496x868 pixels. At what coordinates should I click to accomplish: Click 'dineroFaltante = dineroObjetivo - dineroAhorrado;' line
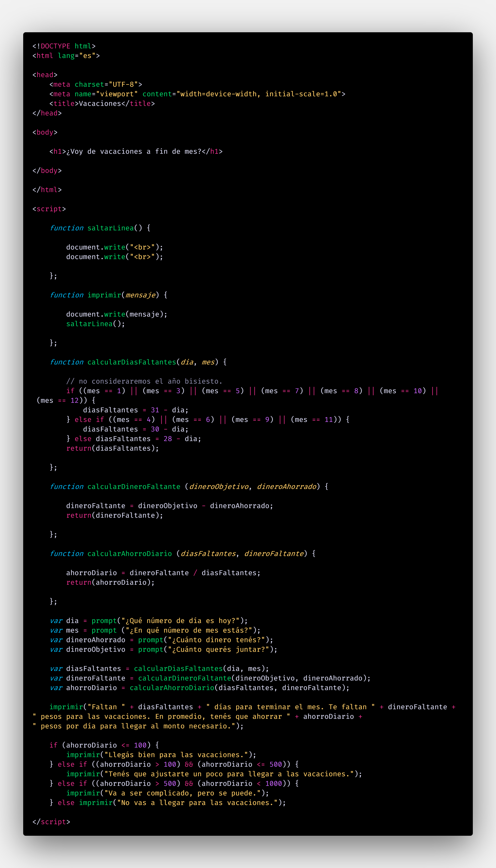pyautogui.click(x=170, y=506)
